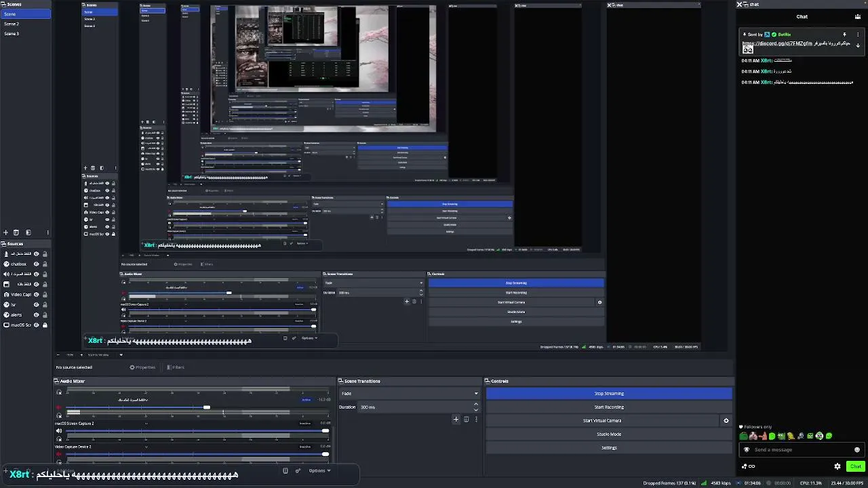This screenshot has width=868, height=488.
Task: Enable Studio Mode
Action: pyautogui.click(x=609, y=434)
